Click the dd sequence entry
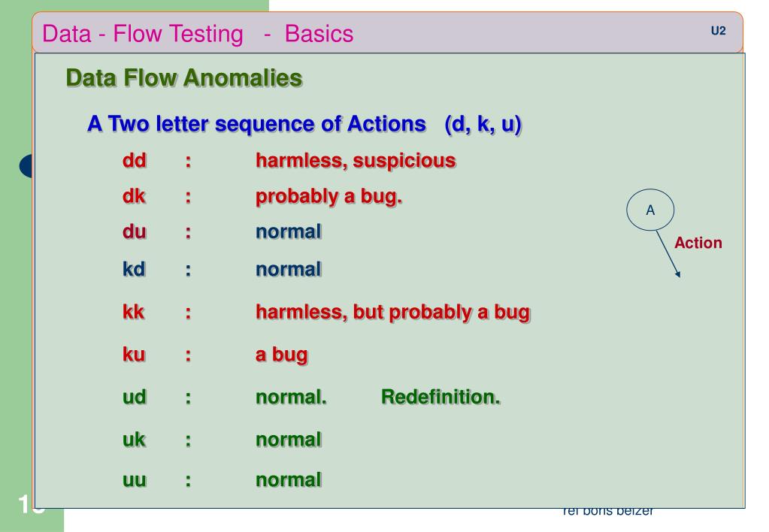Viewport: 769px width, 532px height. point(135,160)
